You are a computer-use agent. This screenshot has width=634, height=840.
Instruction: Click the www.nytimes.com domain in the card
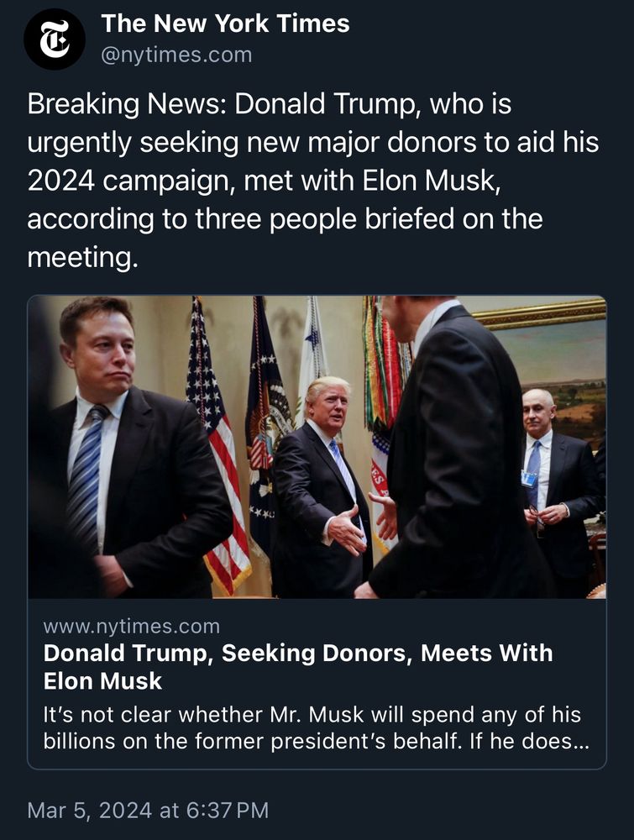tap(131, 626)
